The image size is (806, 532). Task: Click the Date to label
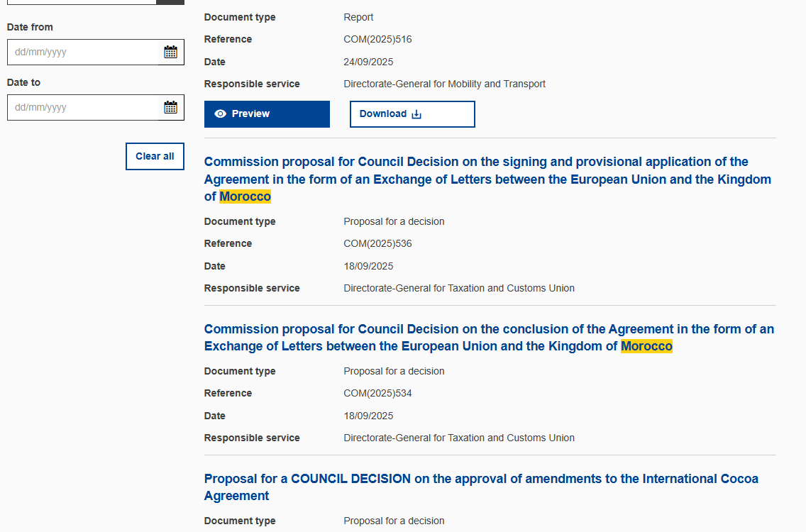pos(23,82)
